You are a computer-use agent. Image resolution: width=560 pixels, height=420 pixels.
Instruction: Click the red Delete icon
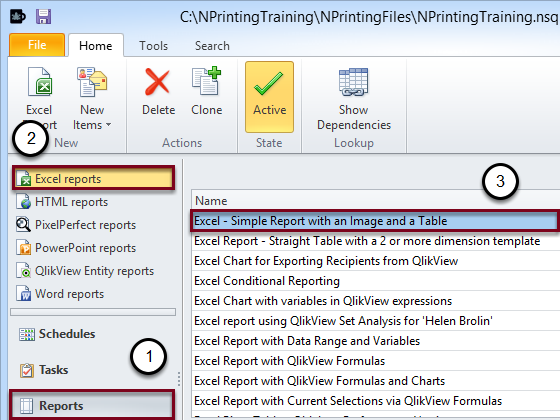157,82
